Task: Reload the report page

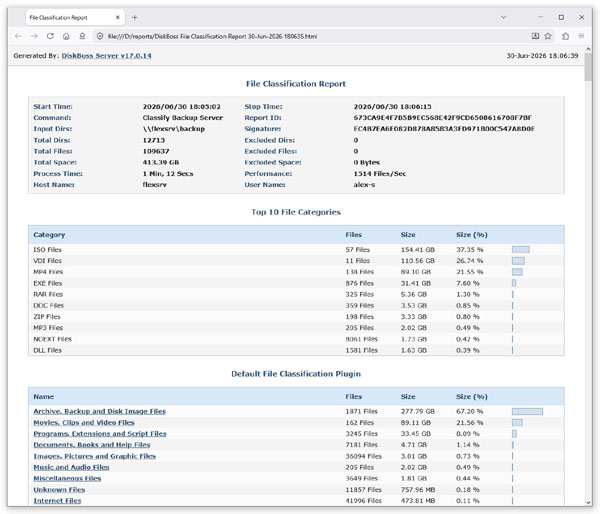Action: [50, 36]
